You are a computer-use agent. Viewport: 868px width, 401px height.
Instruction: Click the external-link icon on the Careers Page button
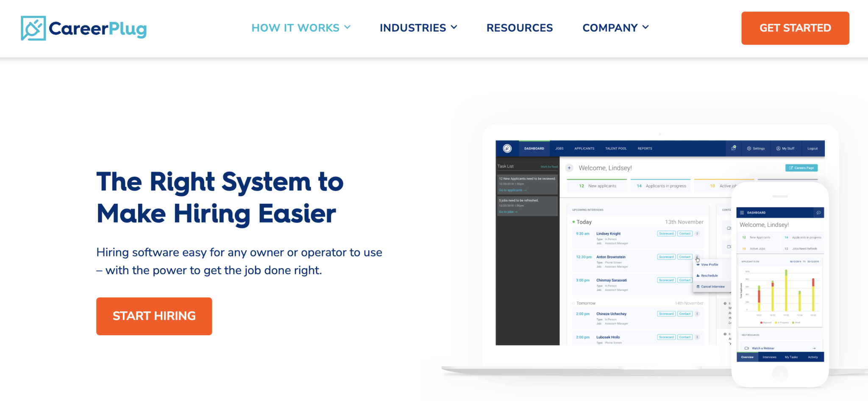point(792,168)
